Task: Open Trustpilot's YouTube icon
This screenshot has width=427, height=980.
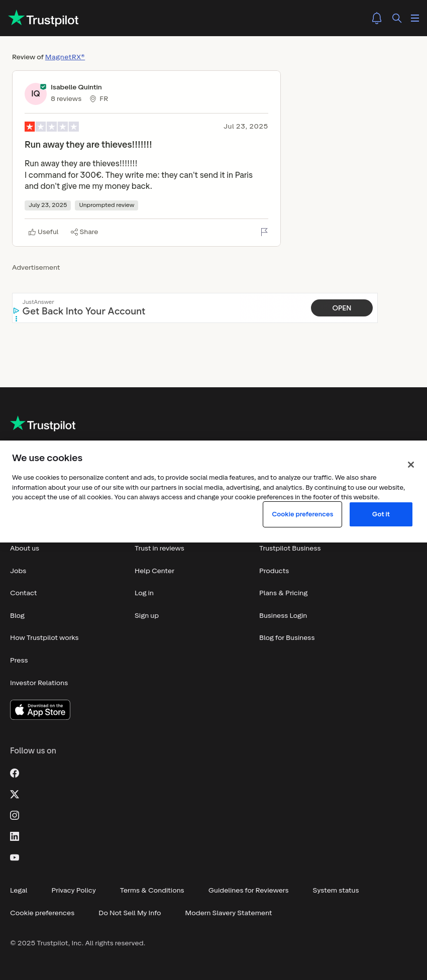Action: click(15, 857)
